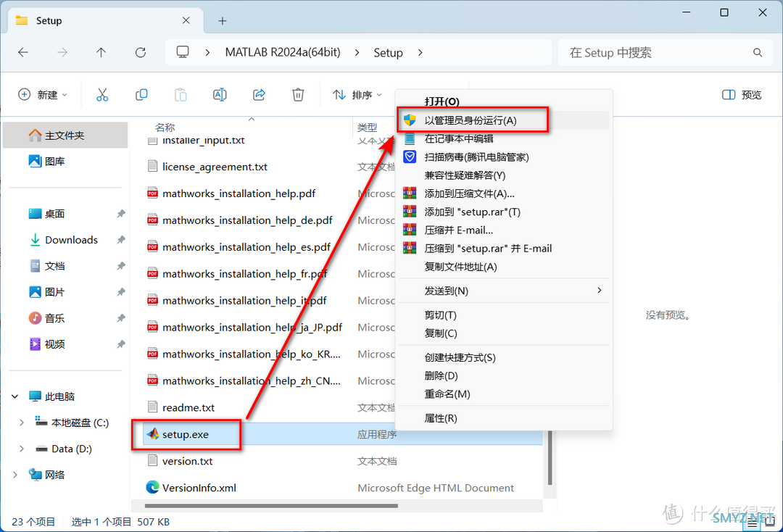Choose Edit in Notepad (在记事本中编辑)
Viewport: 783px width, 532px height.
504,138
